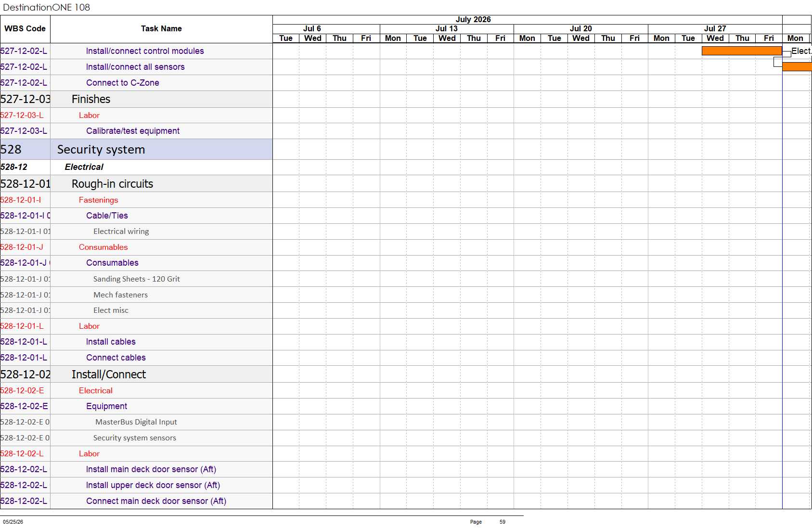The image size is (812, 528).
Task: Select the Jul 13 week header
Action: click(x=447, y=29)
